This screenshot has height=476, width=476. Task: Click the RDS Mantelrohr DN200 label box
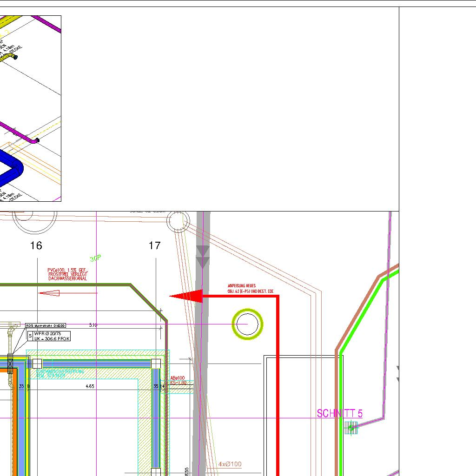(x=46, y=326)
